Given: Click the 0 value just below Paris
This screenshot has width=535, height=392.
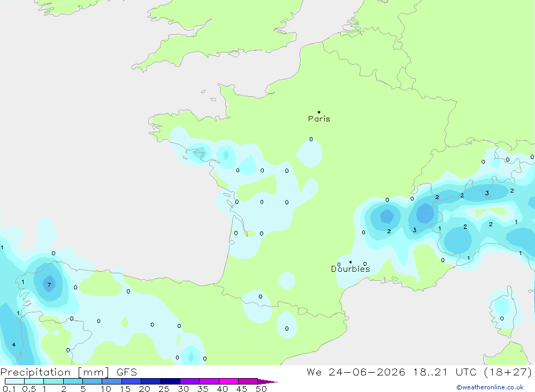Looking at the screenshot, I should (x=311, y=139).
